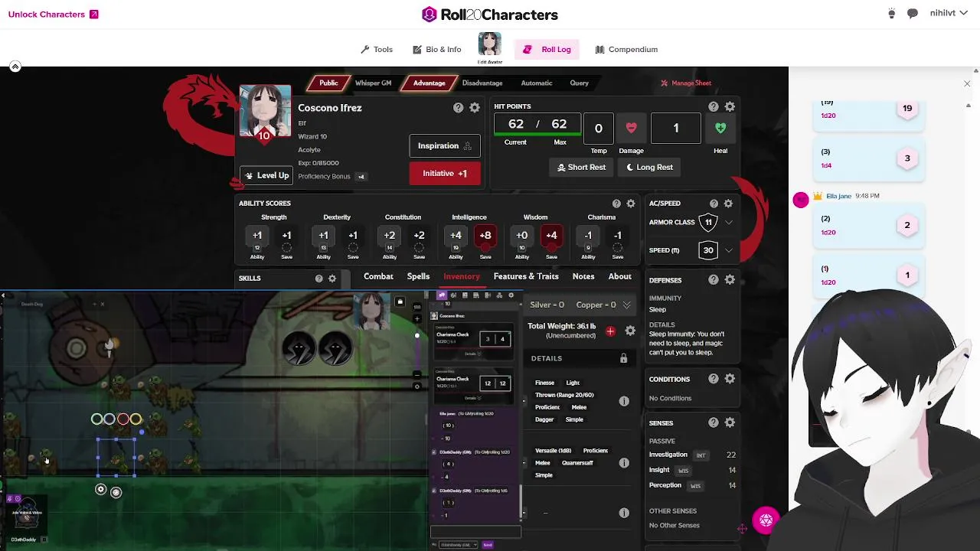Open Compendium in top navigation
This screenshot has height=551, width=980.
point(626,49)
